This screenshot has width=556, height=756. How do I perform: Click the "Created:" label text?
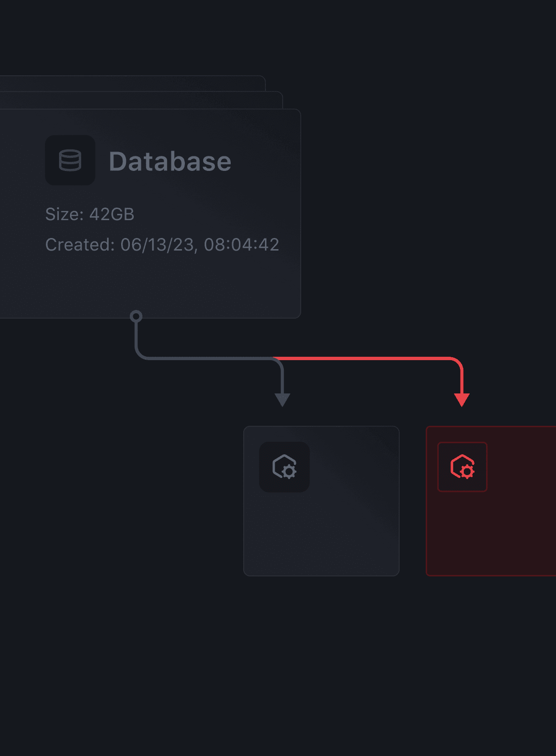coord(80,245)
